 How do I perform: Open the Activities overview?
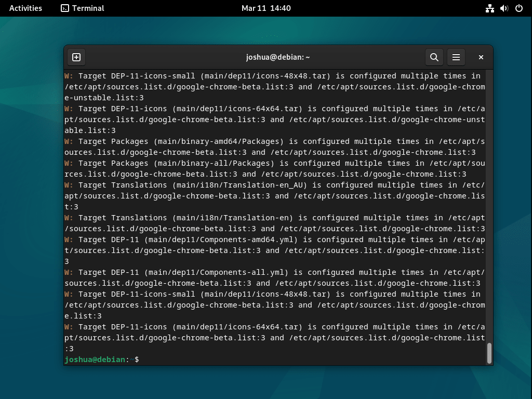point(25,8)
